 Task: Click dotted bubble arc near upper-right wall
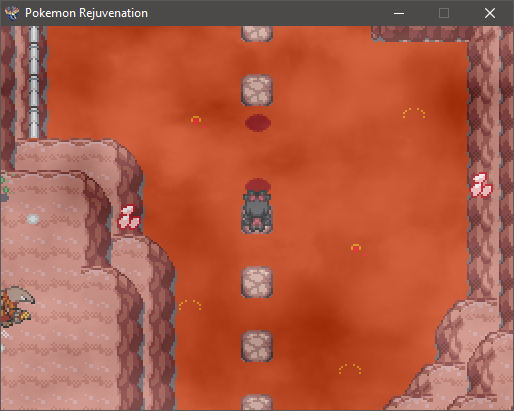pyautogui.click(x=414, y=113)
